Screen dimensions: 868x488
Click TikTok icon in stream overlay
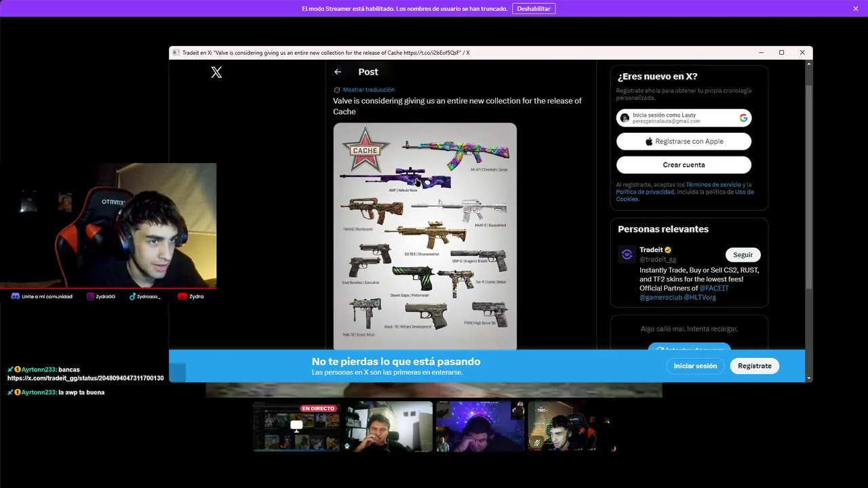132,296
